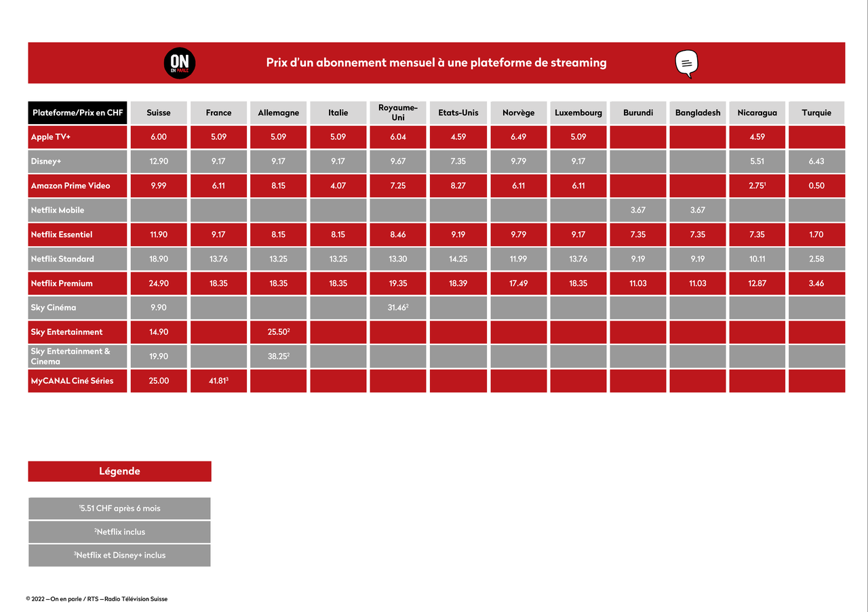Click the Légende header bar
Viewport: 868px width, 612px height.
(119, 471)
